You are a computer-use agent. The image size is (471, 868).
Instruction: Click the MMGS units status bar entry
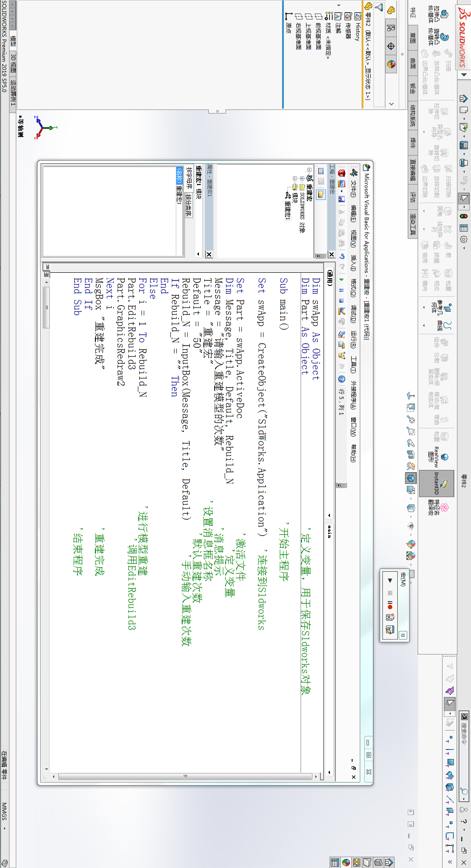[x=4, y=812]
